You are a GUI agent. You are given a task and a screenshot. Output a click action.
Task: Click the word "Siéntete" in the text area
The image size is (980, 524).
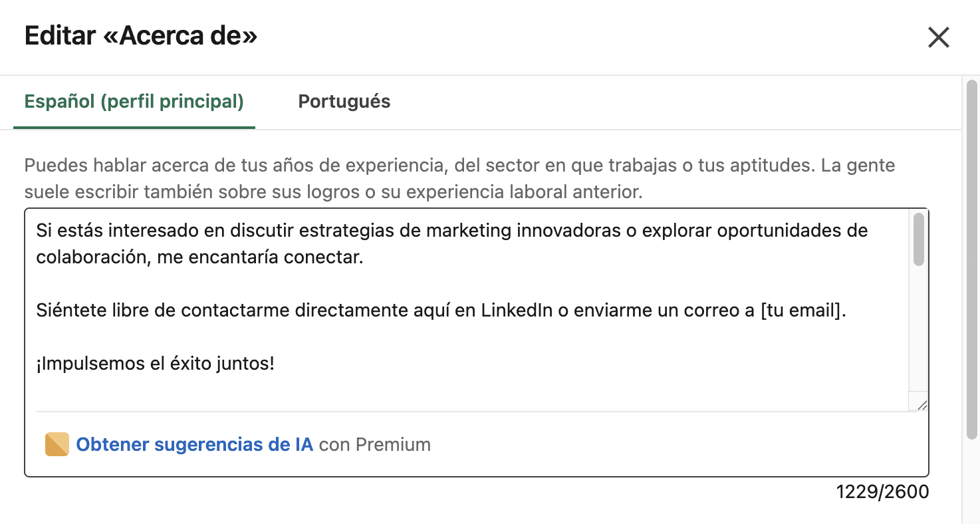[x=68, y=311]
